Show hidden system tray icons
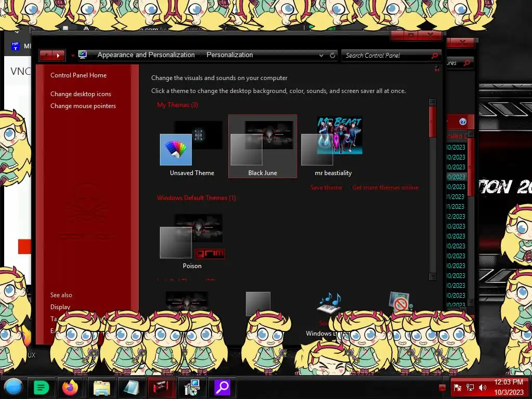 click(x=442, y=387)
